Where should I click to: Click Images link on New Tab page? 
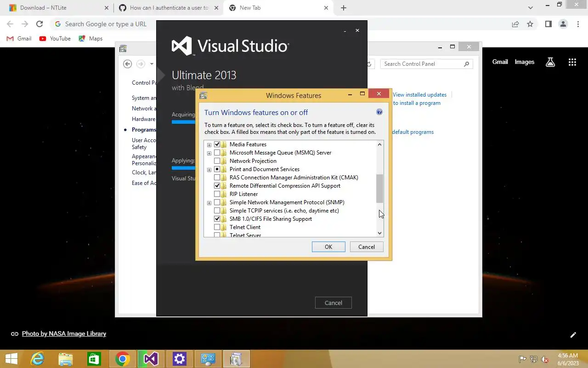525,62
